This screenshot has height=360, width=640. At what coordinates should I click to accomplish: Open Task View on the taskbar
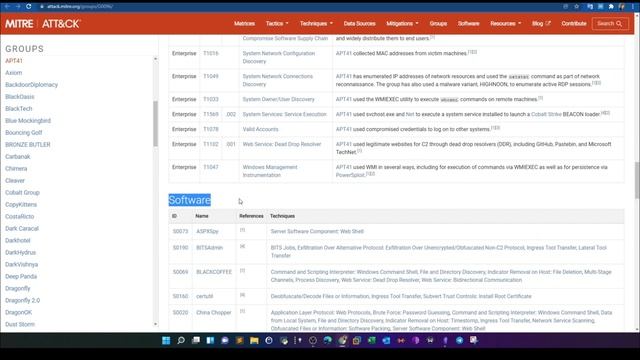[x=196, y=340]
